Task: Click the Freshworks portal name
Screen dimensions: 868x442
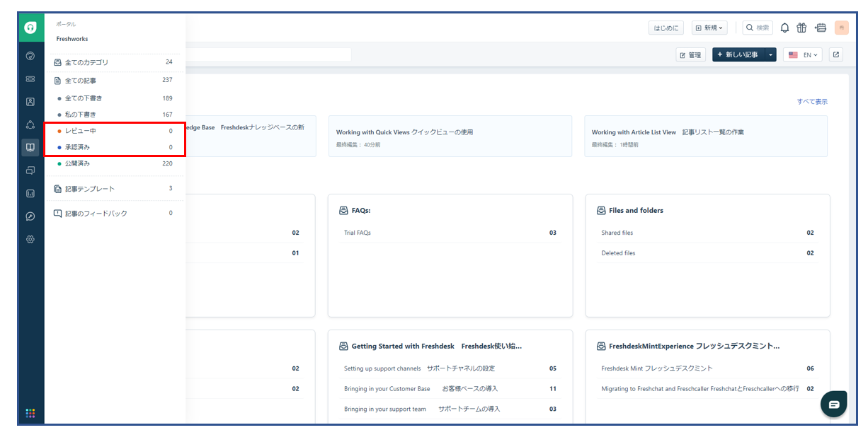Action: tap(72, 39)
